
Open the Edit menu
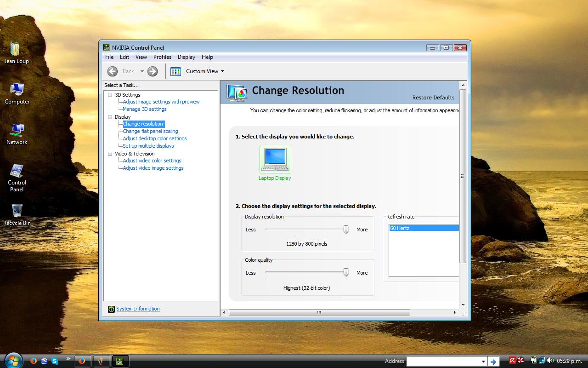(x=124, y=57)
